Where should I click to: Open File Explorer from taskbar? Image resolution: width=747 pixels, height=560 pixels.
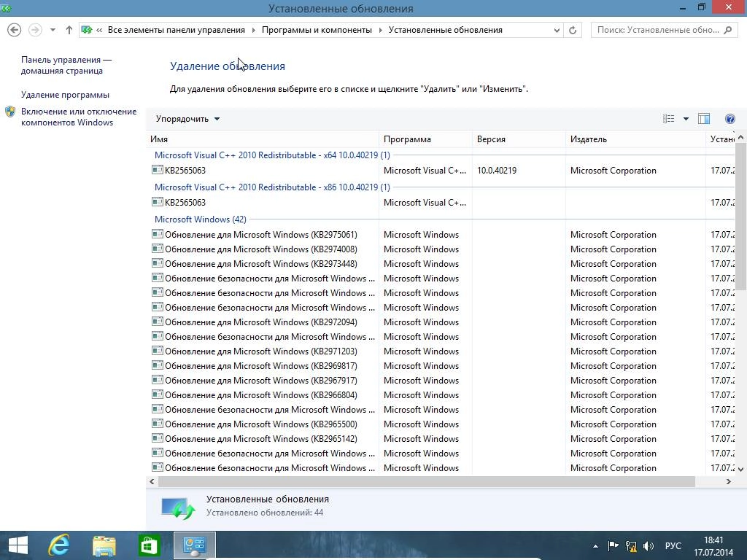[x=104, y=545]
